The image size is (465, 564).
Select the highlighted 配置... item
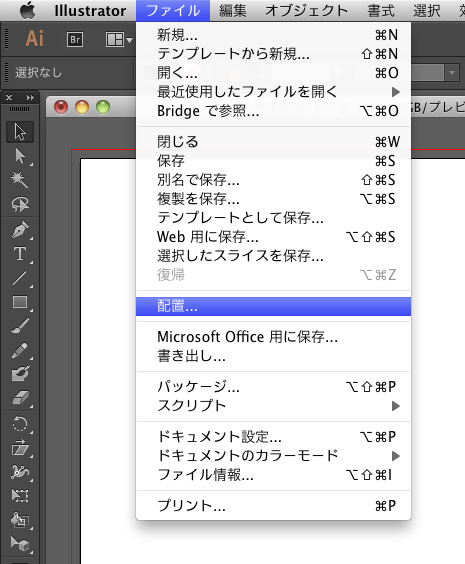(273, 306)
